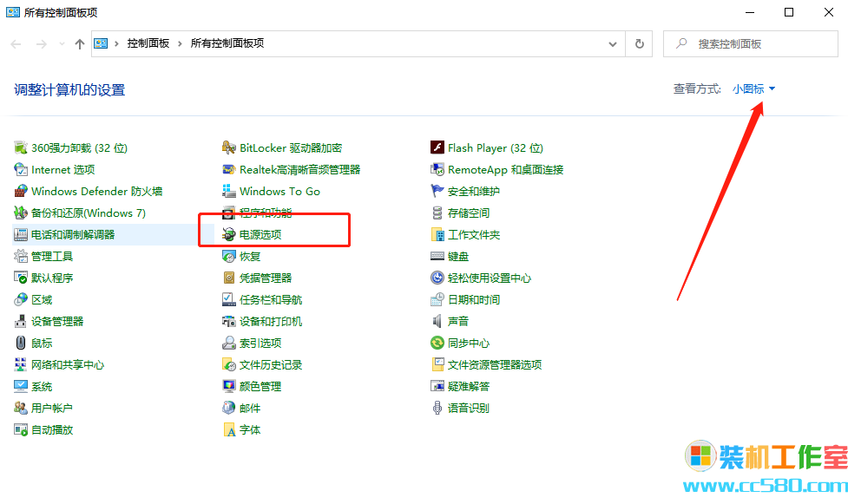
Task: Go forward with the forward arrow
Action: pos(41,43)
